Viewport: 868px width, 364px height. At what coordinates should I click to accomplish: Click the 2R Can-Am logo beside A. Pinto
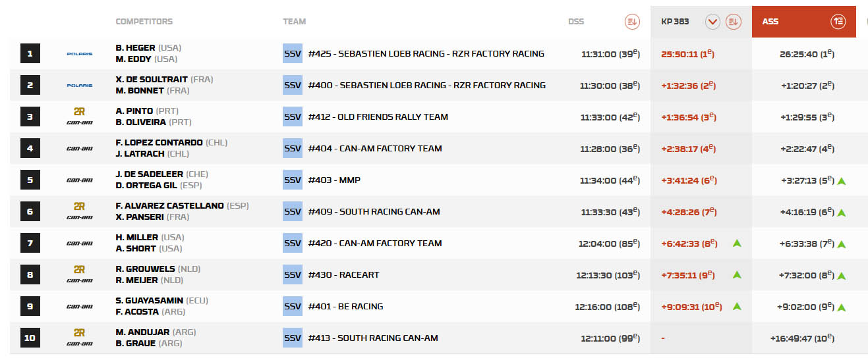(x=80, y=117)
